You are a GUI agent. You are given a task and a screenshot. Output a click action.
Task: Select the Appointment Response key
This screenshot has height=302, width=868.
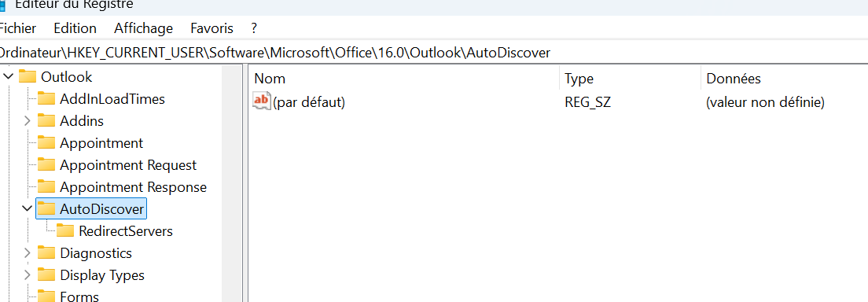(133, 186)
